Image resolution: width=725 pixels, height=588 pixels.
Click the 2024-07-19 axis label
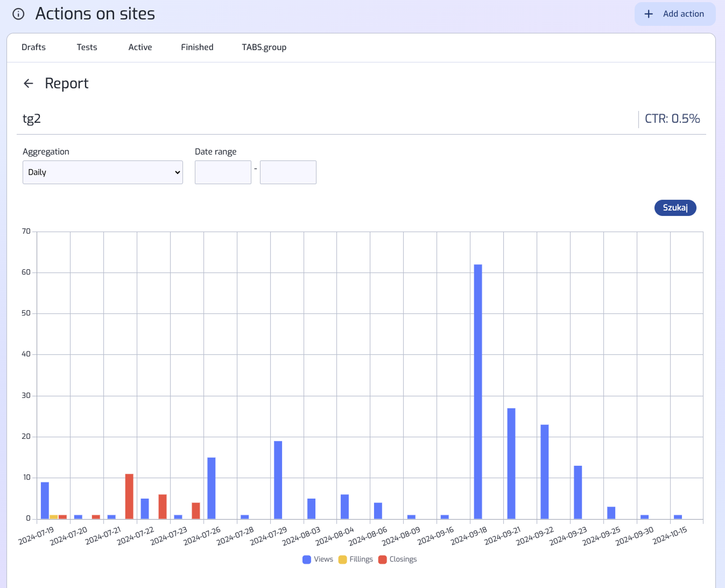pos(36,536)
